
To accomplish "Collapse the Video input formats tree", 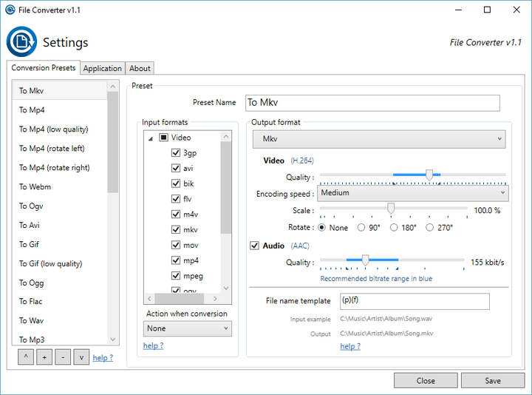I will (150, 138).
